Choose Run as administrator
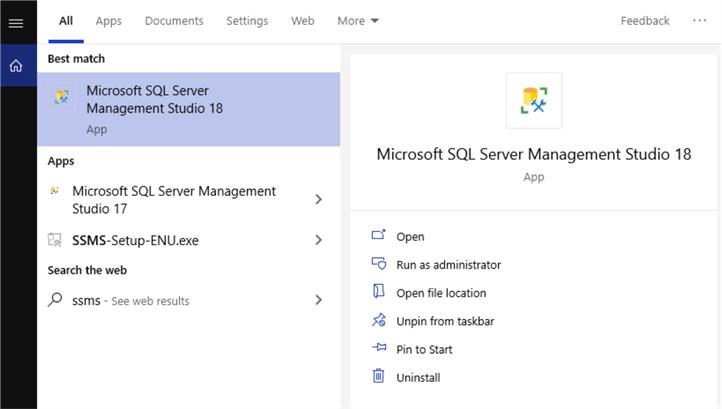 448,265
